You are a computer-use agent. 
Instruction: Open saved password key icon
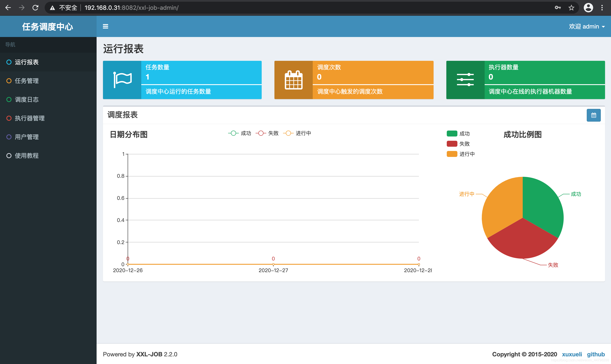point(558,8)
